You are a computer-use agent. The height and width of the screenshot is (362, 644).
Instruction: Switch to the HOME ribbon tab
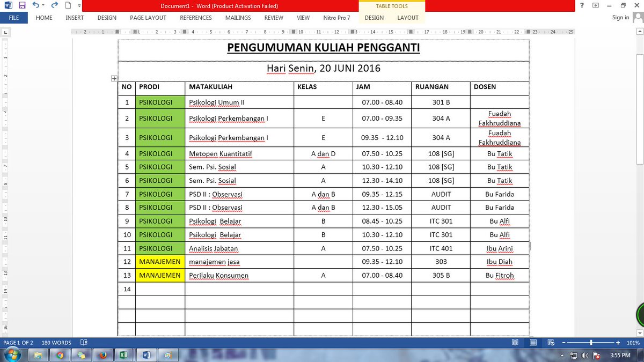coord(44,18)
